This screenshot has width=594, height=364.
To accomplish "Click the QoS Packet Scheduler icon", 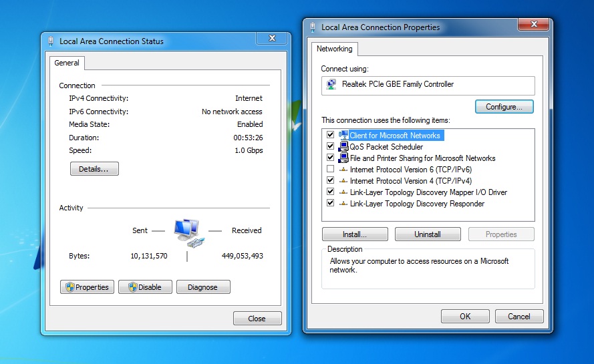I will pos(343,146).
